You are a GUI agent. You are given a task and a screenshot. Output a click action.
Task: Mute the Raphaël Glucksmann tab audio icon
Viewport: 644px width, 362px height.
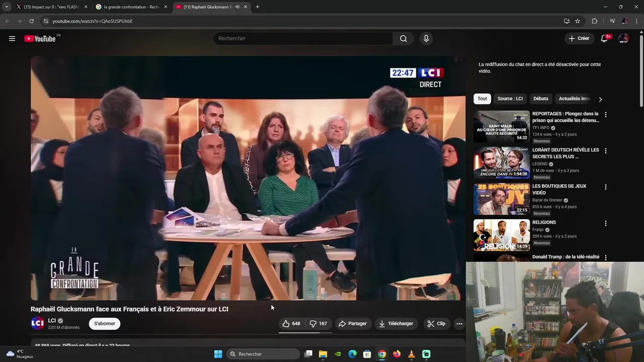(x=237, y=7)
